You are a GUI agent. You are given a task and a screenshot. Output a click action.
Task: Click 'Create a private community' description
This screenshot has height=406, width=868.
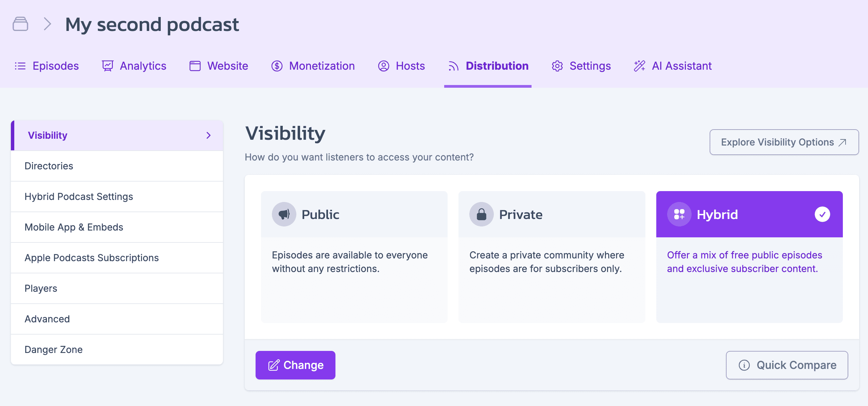[x=547, y=262]
